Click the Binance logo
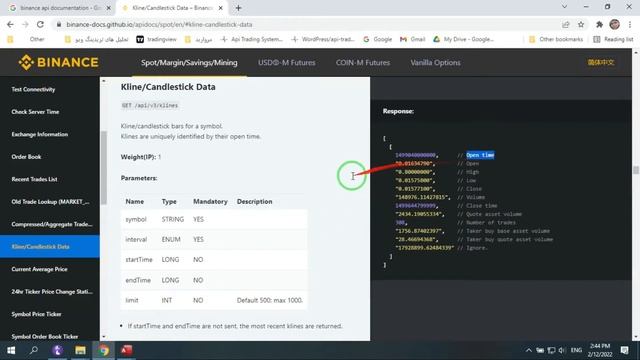640x360 pixels. (58, 62)
